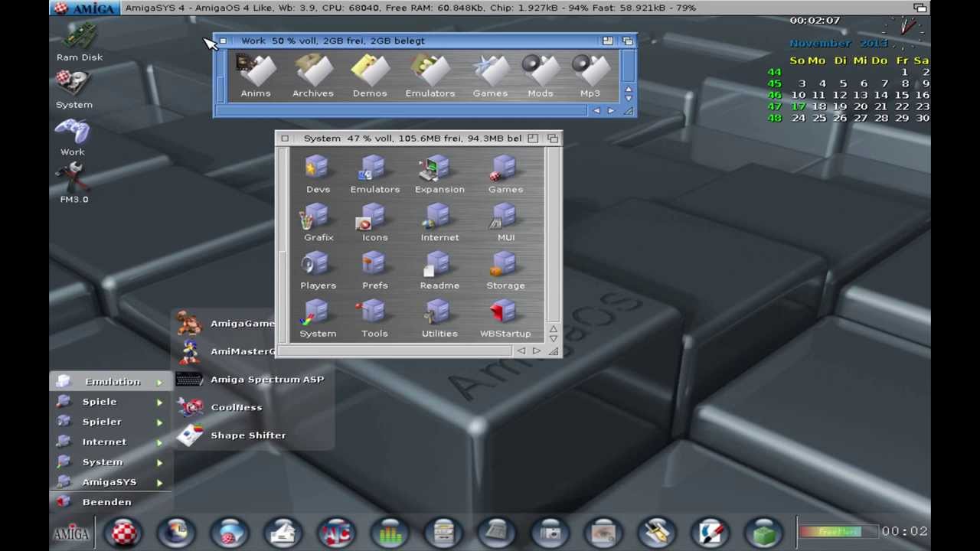Open the Games drawer in System window

505,174
